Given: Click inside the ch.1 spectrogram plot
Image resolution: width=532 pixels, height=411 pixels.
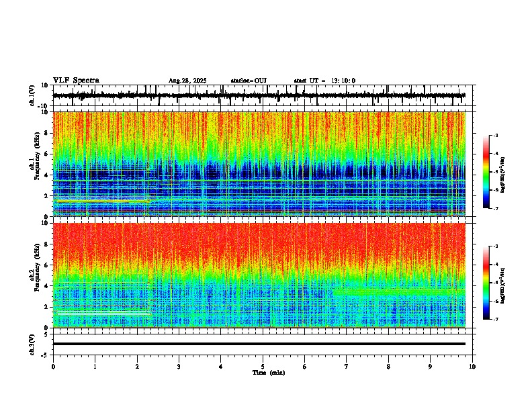Looking at the screenshot, I should click(x=259, y=164).
